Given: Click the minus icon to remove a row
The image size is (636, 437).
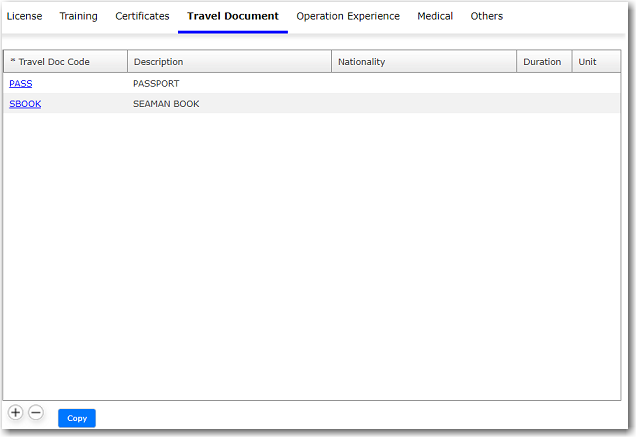Looking at the screenshot, I should click(36, 412).
